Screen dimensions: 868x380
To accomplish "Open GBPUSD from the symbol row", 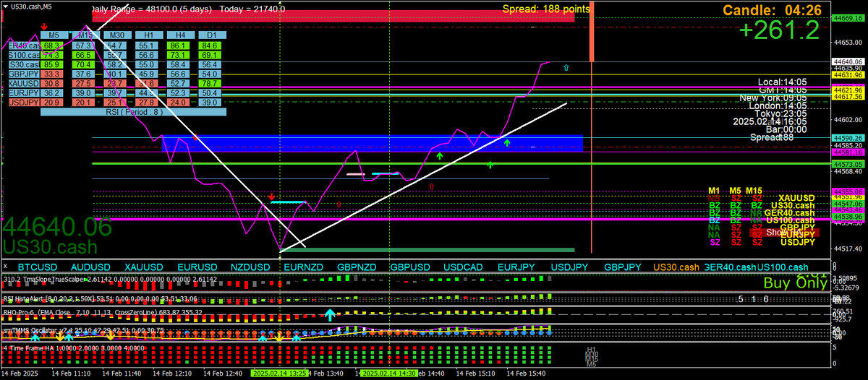I will [x=410, y=267].
